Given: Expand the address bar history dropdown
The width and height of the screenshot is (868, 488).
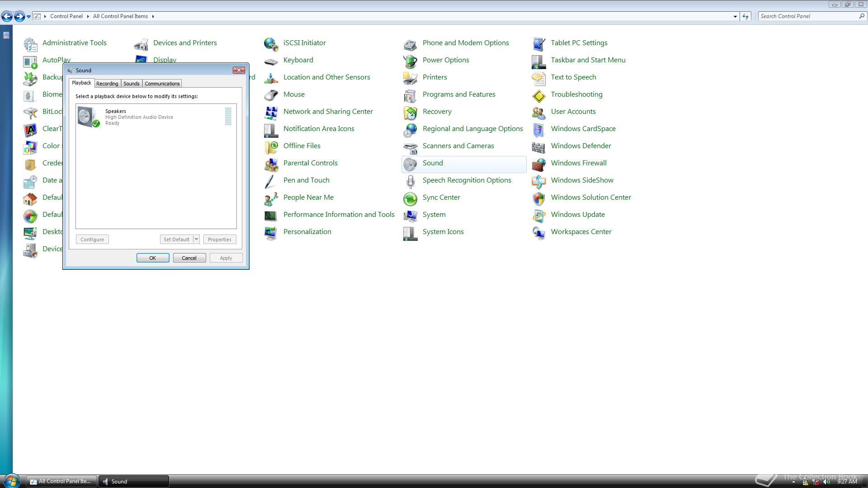Looking at the screenshot, I should (735, 16).
